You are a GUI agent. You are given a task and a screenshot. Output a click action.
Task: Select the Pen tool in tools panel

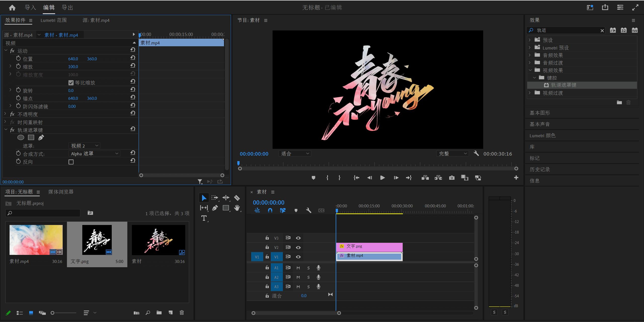215,208
